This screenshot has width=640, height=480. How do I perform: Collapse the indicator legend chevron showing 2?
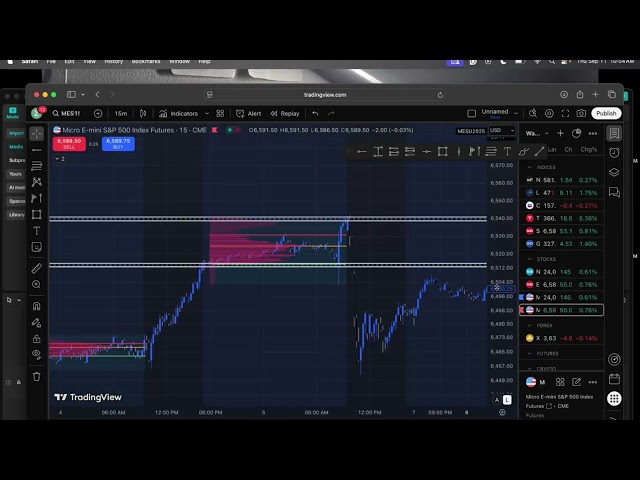[60, 159]
